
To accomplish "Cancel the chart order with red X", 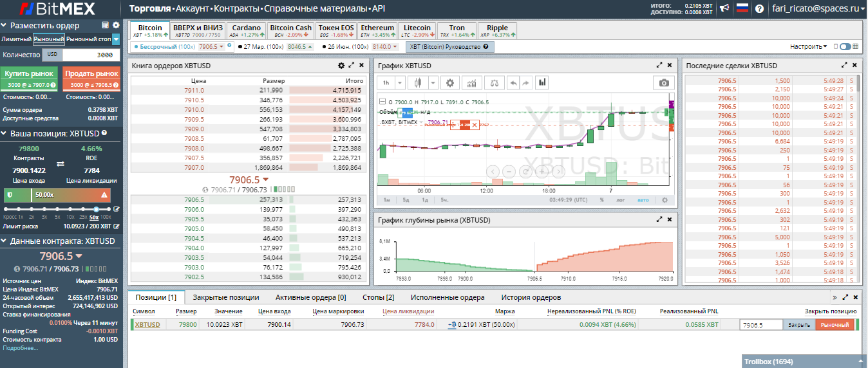I will (475, 125).
